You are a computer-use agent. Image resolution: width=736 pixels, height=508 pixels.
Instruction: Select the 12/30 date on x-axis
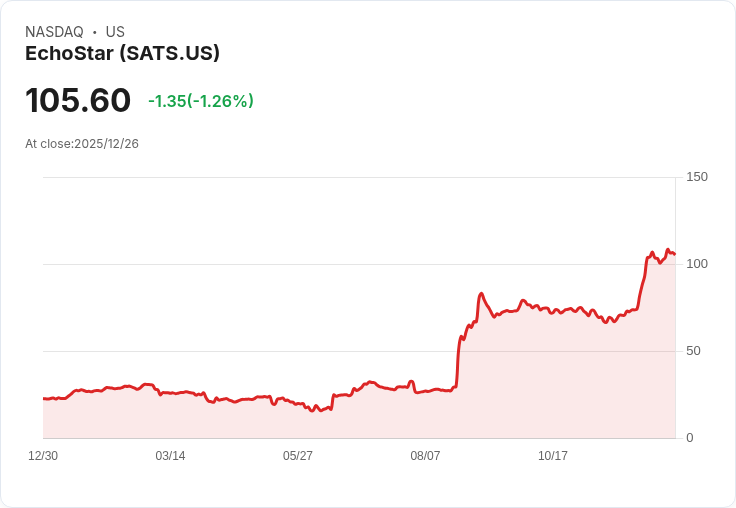[x=43, y=456]
